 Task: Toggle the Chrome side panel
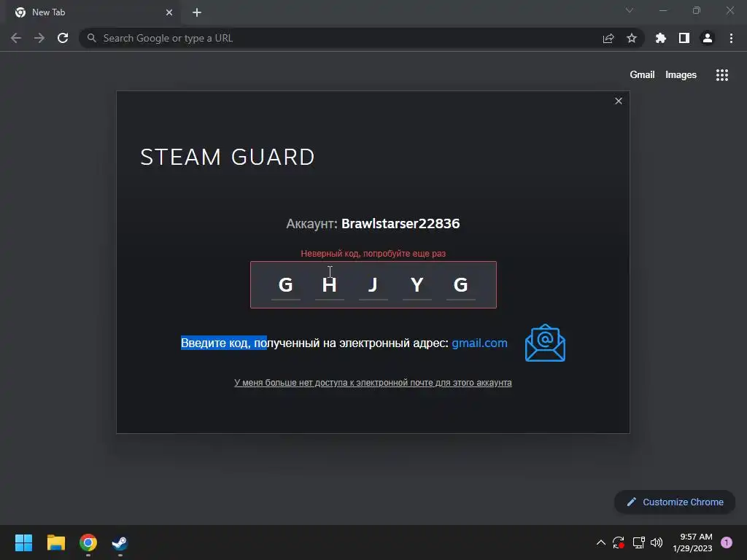684,38
